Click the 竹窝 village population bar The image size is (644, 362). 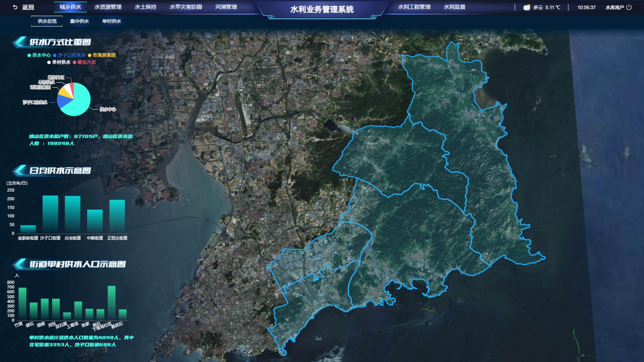tap(22, 304)
